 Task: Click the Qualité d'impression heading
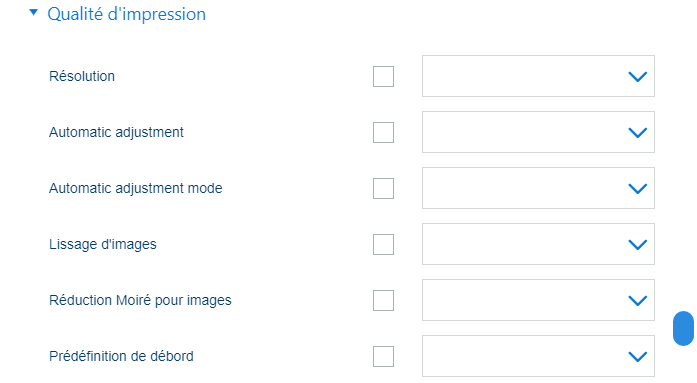(x=126, y=14)
